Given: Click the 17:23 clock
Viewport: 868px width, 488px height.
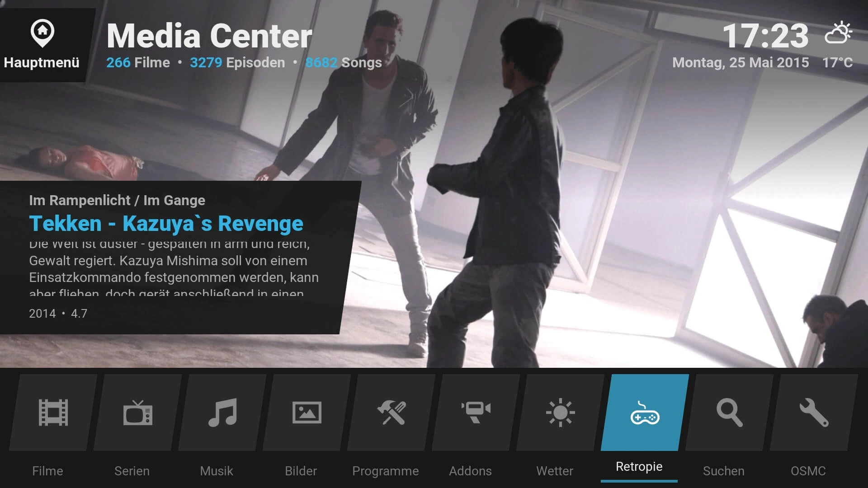Looking at the screenshot, I should [x=765, y=36].
